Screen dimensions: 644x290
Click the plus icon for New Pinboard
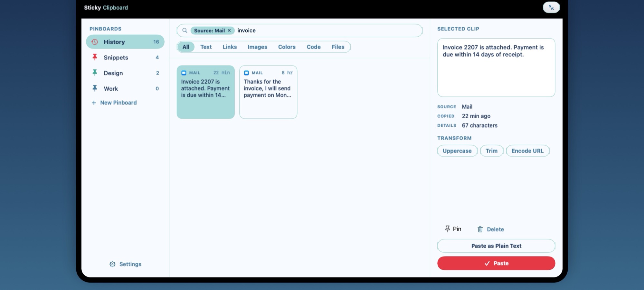point(94,103)
